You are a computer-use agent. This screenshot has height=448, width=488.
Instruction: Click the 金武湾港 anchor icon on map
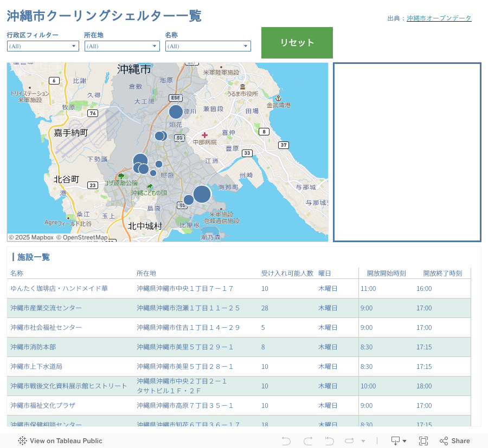tap(279, 98)
